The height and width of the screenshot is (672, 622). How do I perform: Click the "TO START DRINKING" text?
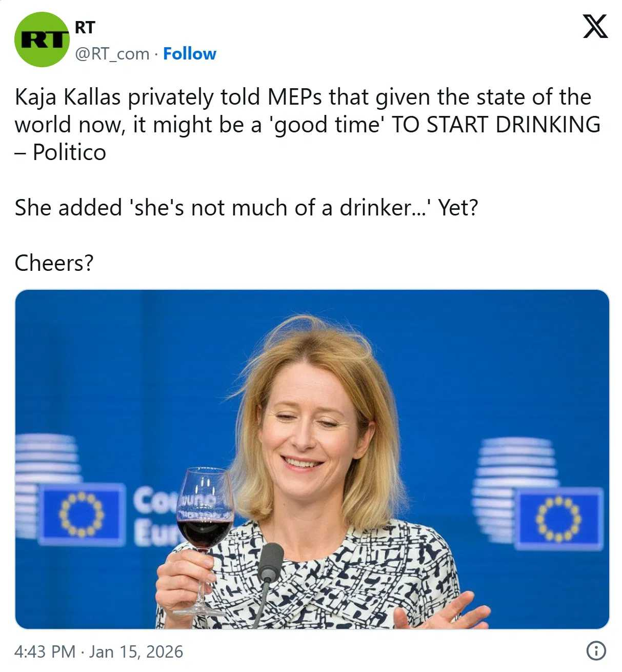495,125
